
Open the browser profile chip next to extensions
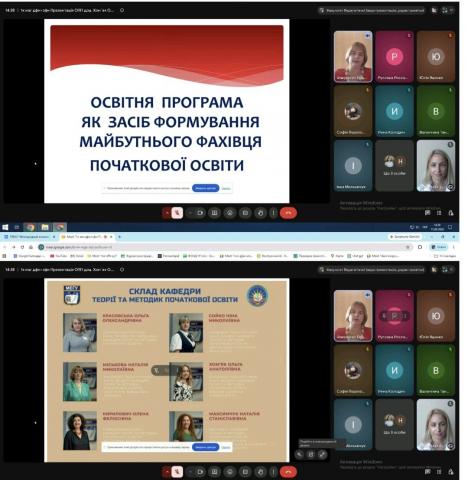(438, 247)
